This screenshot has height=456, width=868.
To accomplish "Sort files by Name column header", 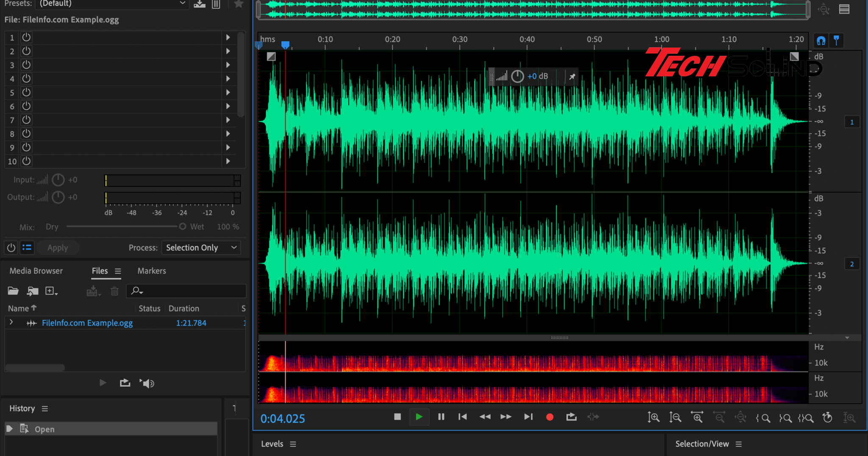I will coord(22,308).
